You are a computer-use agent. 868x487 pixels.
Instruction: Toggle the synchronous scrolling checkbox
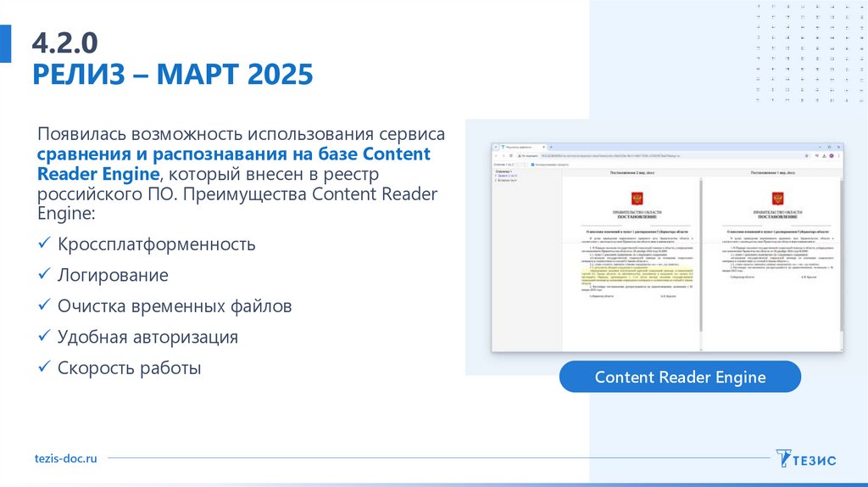[x=532, y=165]
